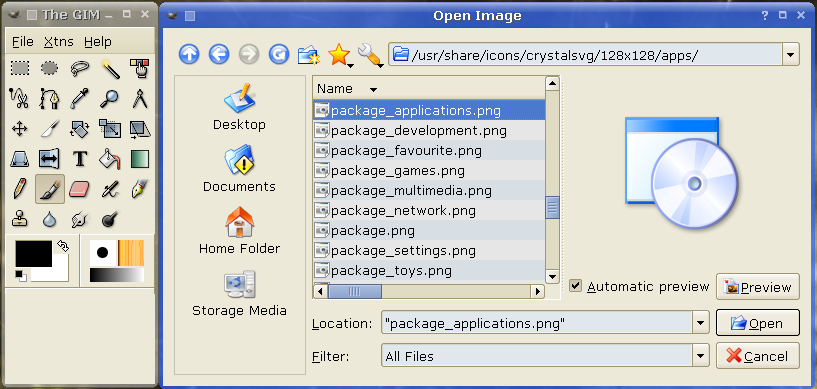Sort files by the Name column header
The height and width of the screenshot is (389, 817).
(428, 89)
